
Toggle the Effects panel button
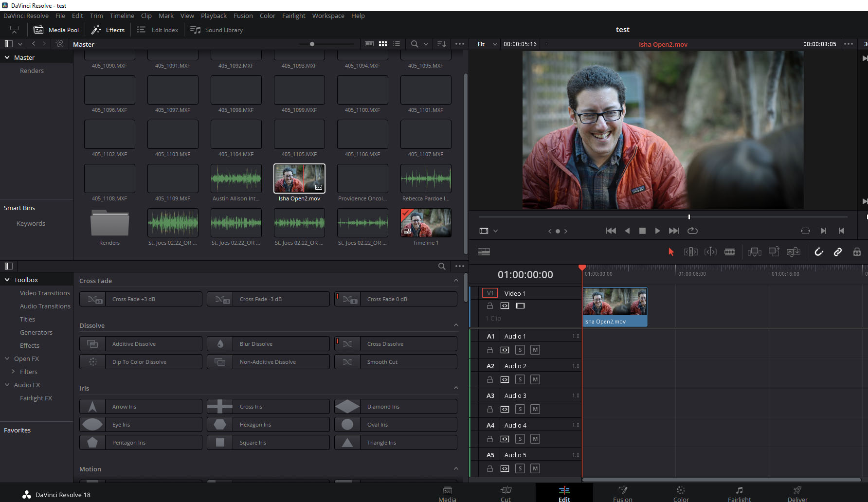[108, 30]
